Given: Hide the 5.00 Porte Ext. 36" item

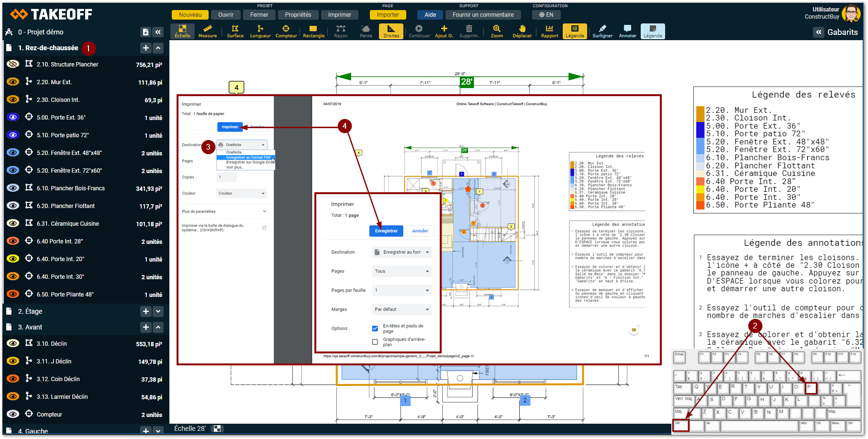Looking at the screenshot, I should point(13,117).
